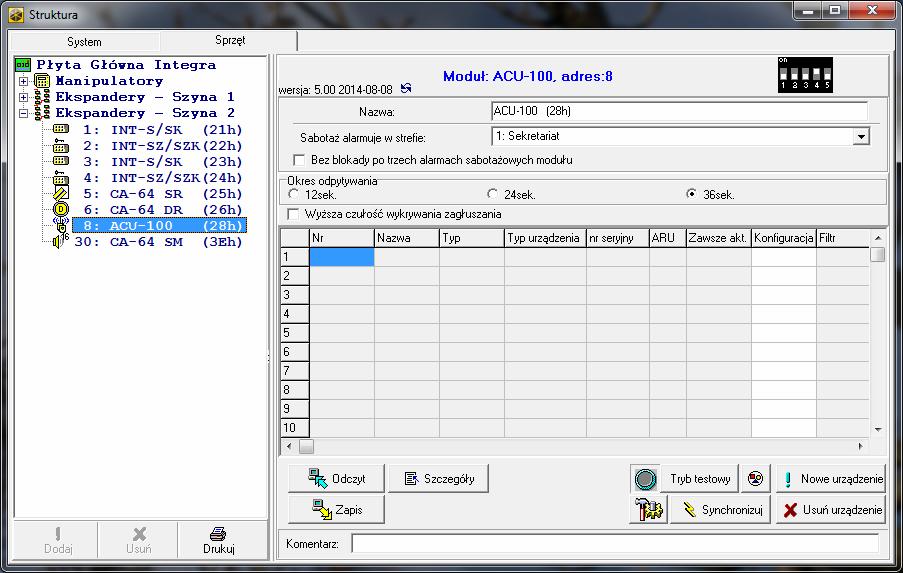The image size is (903, 573).
Task: Click the hammer and gears icon button
Action: point(648,509)
